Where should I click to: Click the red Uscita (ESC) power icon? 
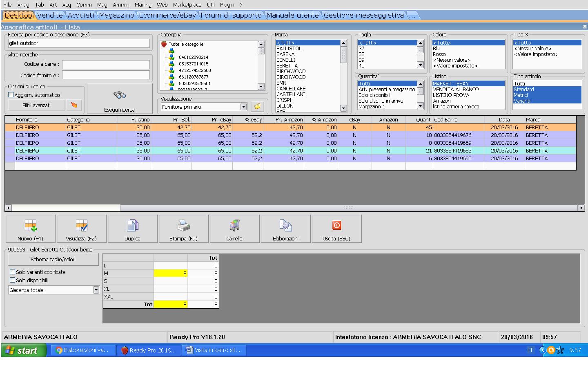(336, 225)
